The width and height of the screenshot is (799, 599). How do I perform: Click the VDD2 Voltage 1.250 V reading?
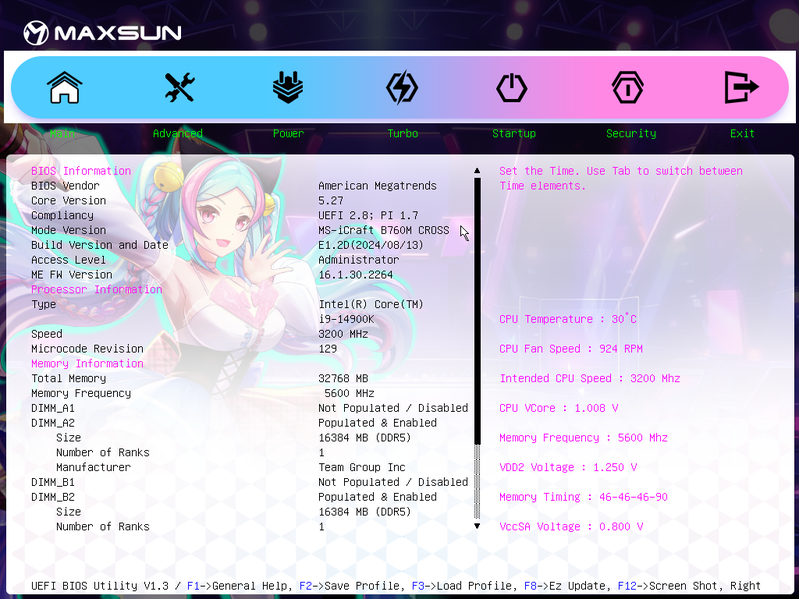[568, 467]
